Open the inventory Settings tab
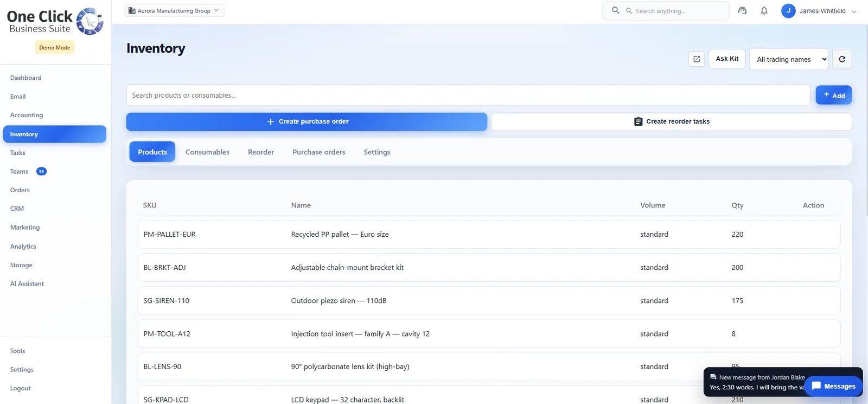The height and width of the screenshot is (404, 868). tap(377, 152)
